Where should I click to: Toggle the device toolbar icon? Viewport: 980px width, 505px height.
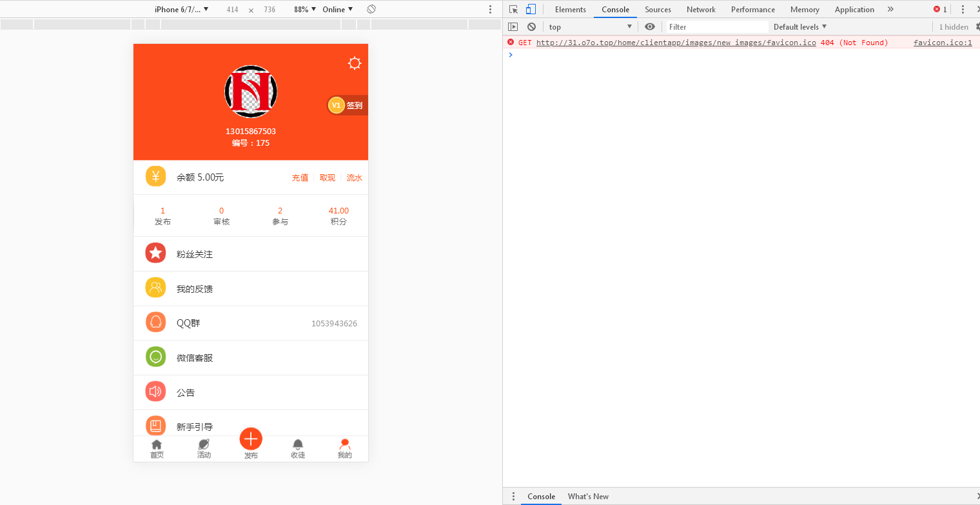tap(531, 9)
